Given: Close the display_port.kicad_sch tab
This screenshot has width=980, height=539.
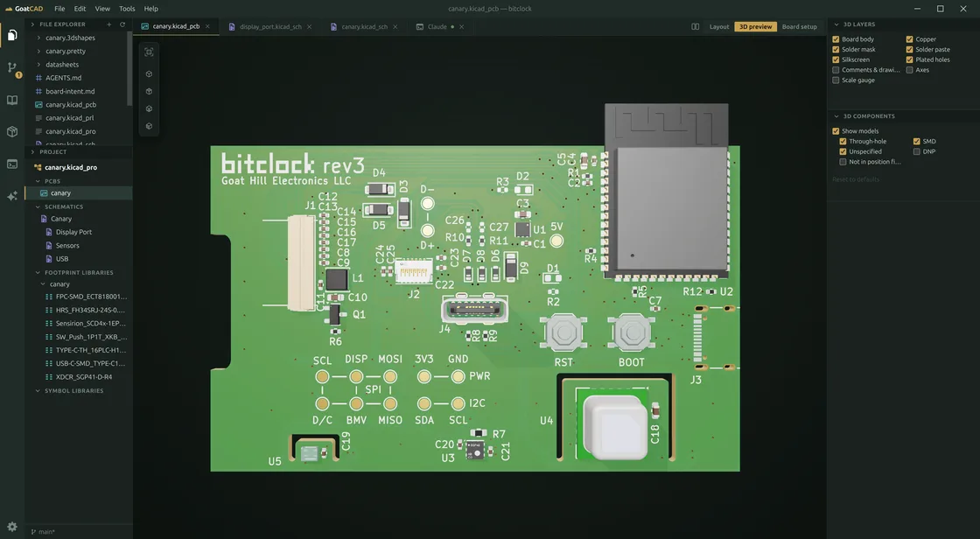Looking at the screenshot, I should point(309,27).
